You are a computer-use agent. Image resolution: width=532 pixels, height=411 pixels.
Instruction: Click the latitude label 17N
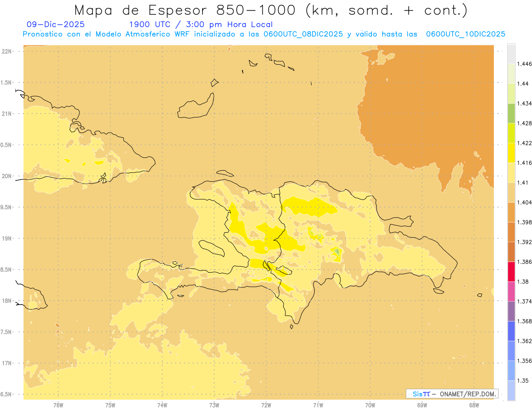tap(7, 363)
